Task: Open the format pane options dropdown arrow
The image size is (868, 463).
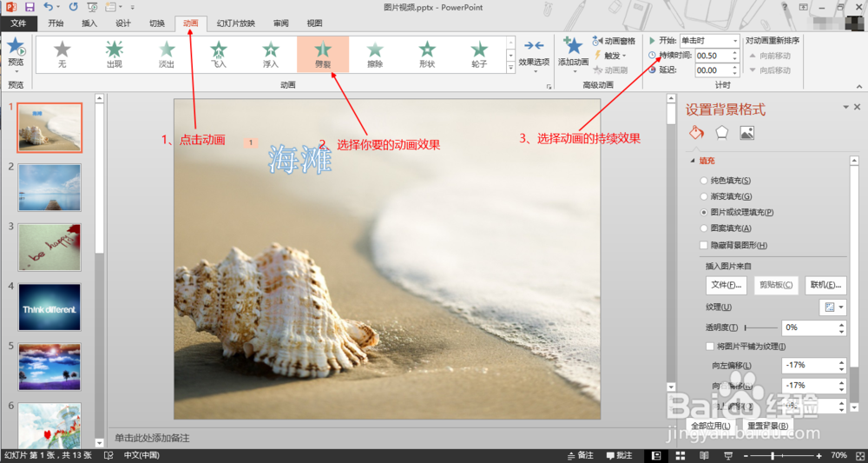Action: 845,107
